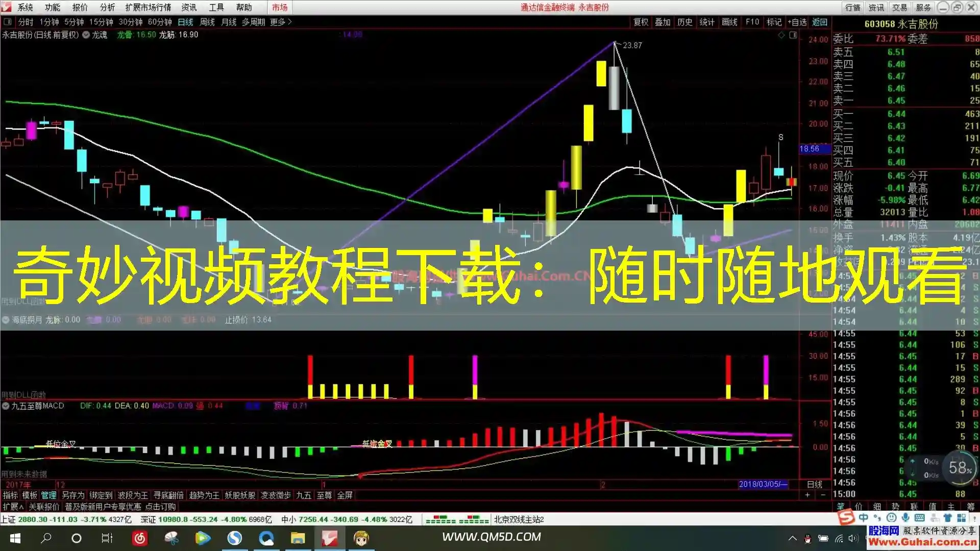Open Windows Start menu

pos(15,538)
